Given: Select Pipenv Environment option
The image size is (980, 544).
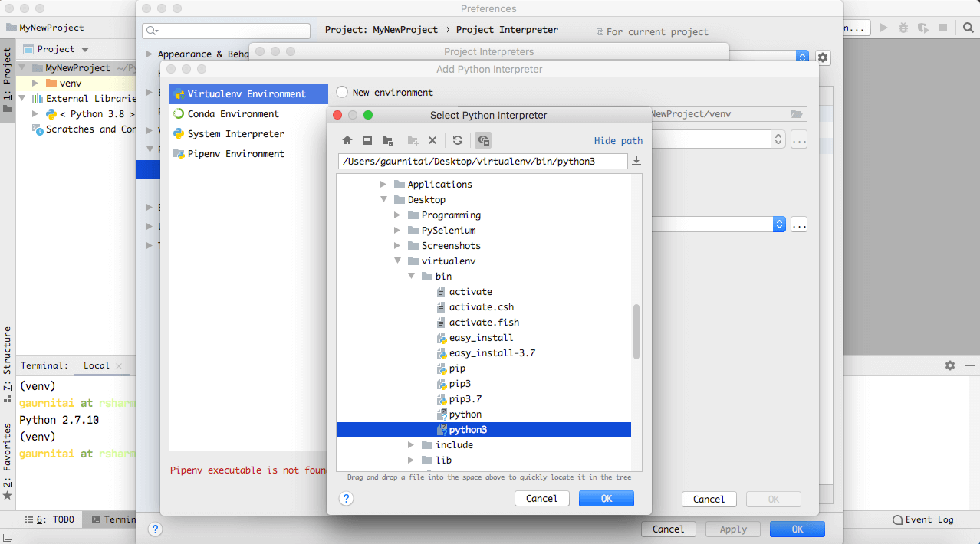Looking at the screenshot, I should coord(248,153).
